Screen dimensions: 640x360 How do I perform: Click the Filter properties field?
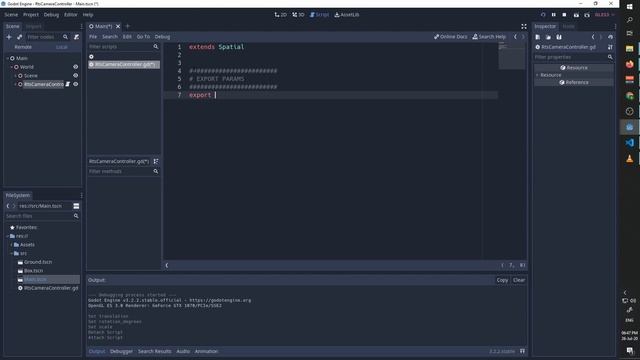pyautogui.click(x=573, y=57)
